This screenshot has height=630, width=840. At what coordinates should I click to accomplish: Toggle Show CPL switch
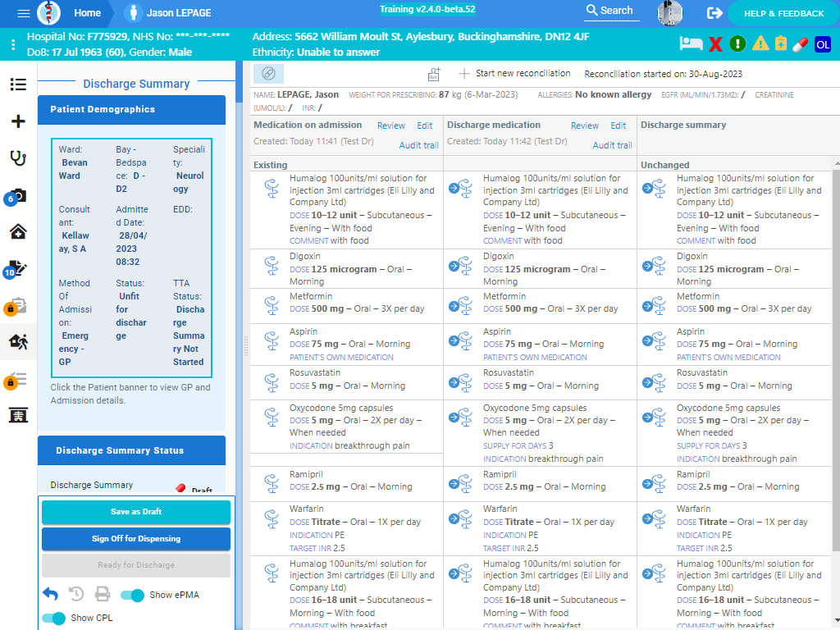pyautogui.click(x=53, y=619)
